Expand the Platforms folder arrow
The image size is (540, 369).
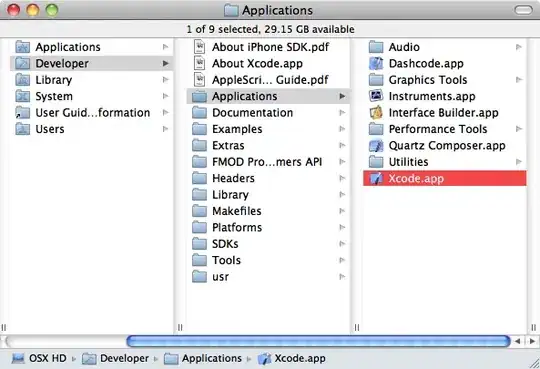tap(342, 227)
